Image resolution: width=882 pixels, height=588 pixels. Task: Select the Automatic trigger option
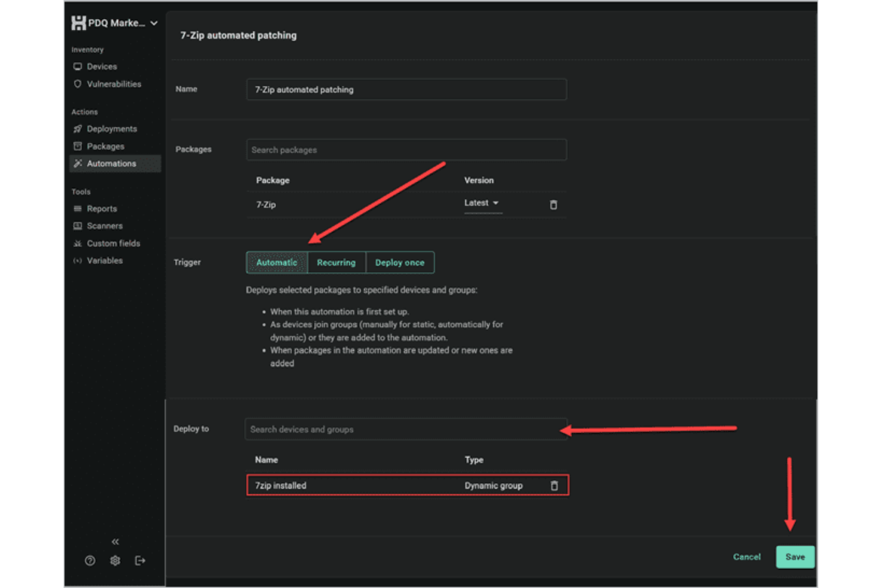(277, 263)
